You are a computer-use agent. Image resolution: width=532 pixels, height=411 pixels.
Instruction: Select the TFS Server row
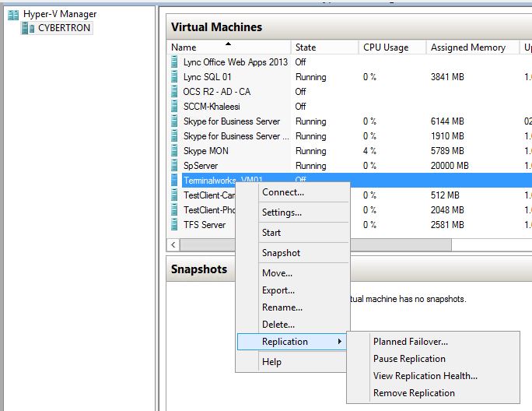(349, 224)
